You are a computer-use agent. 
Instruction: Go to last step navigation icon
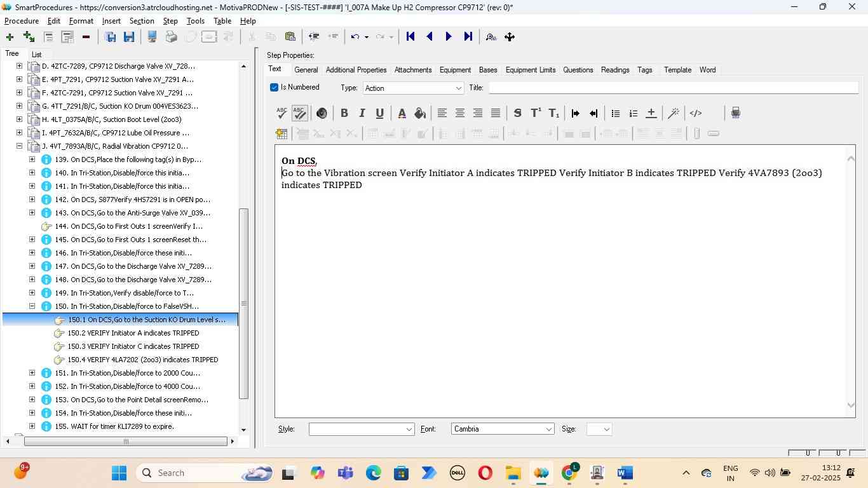point(468,37)
